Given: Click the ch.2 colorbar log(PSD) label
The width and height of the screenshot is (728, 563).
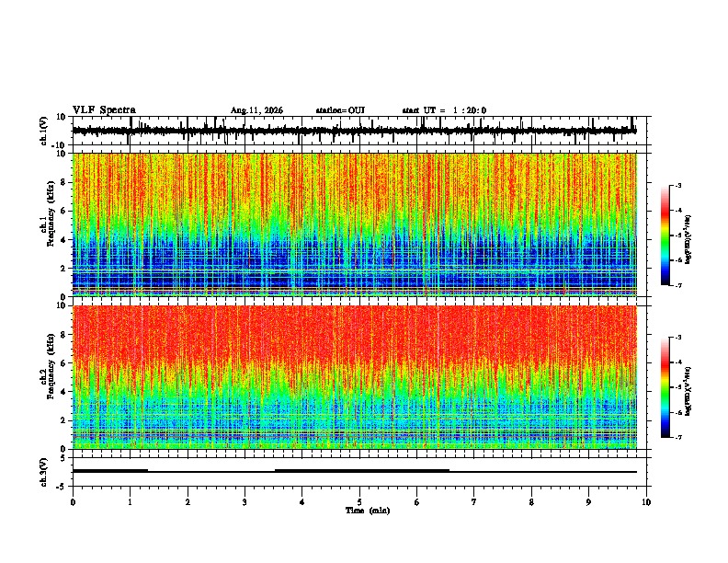Looking at the screenshot, I should (688, 391).
